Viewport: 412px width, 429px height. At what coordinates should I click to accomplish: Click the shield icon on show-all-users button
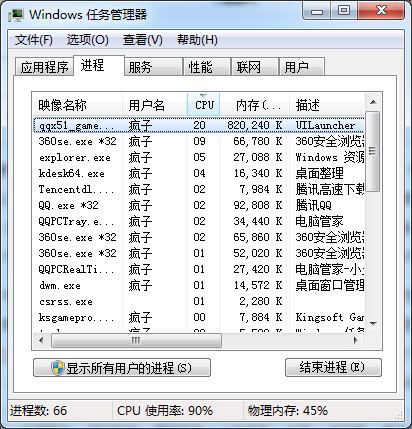(x=58, y=368)
